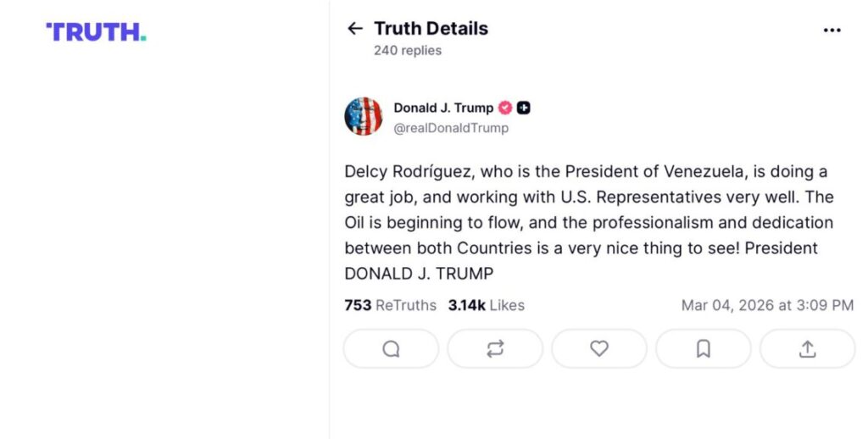Viewport: 868px width, 439px height.
Task: Click the black plus badge beside name
Action: 524,108
